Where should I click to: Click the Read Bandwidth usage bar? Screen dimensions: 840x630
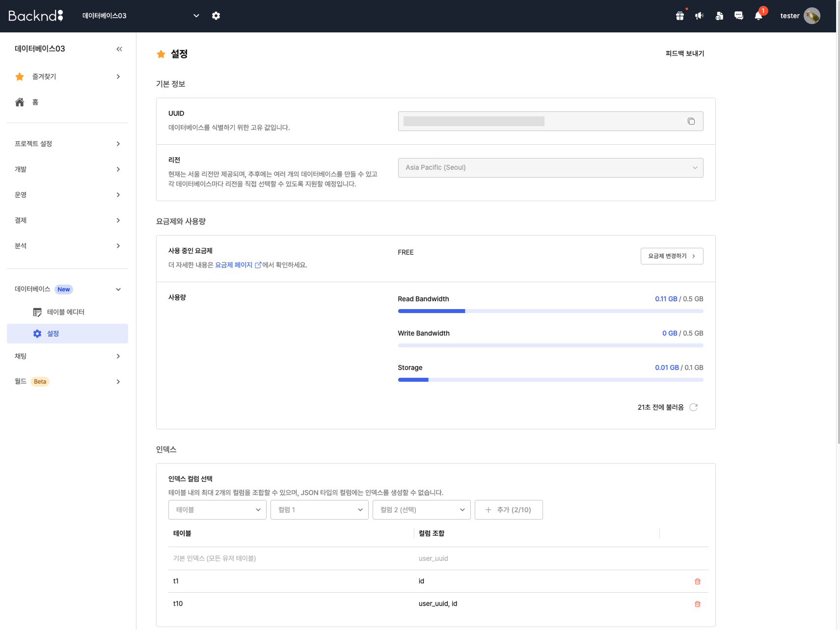(x=550, y=311)
